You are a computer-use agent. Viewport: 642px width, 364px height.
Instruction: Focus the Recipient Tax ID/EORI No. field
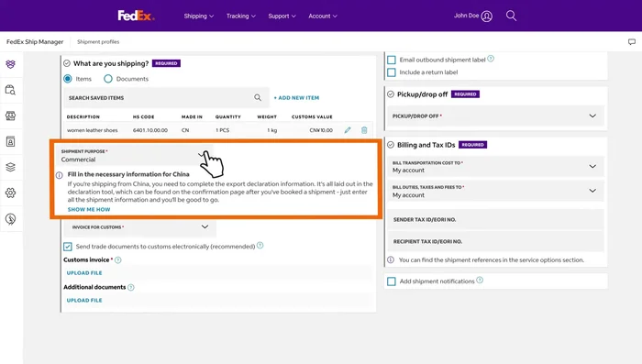point(495,241)
